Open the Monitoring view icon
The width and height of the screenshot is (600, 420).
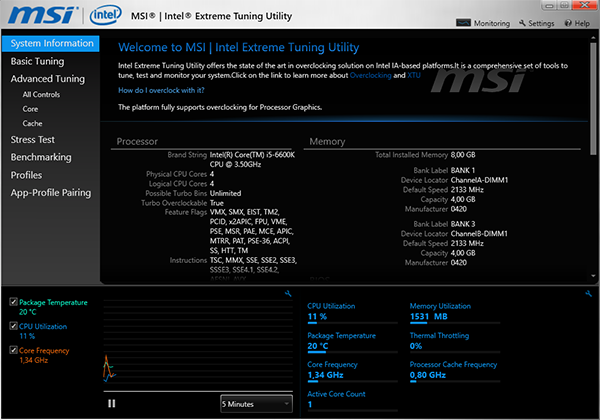point(463,23)
